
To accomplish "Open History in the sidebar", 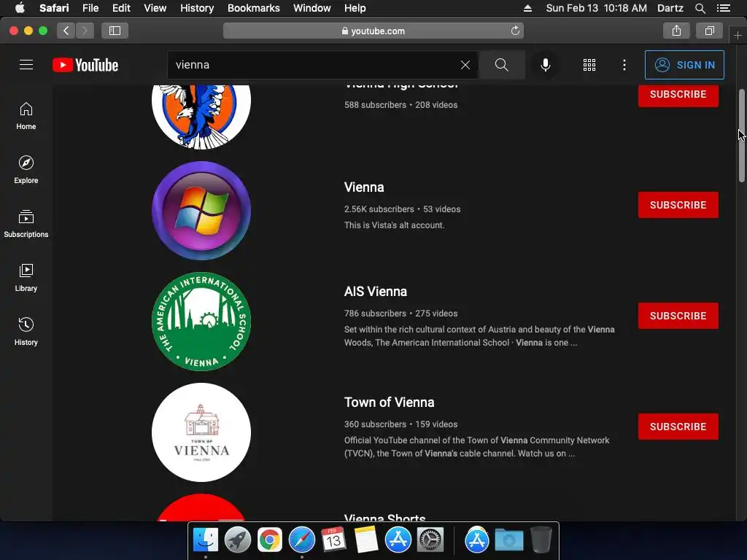I will [x=26, y=332].
